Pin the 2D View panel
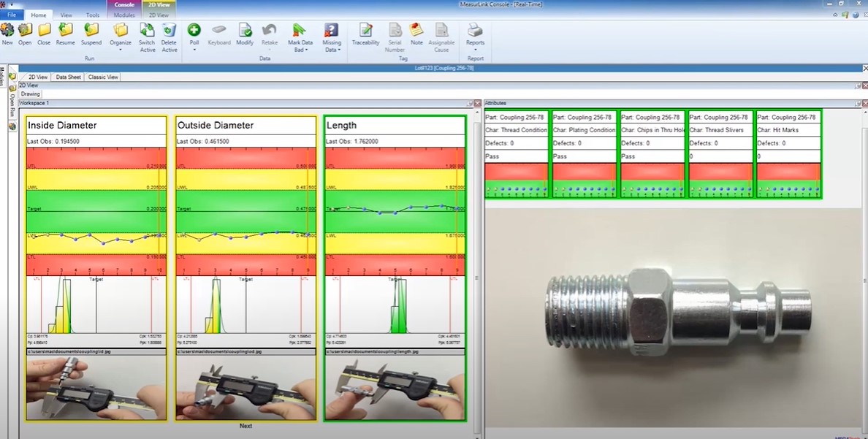This screenshot has width=868, height=439. (858, 85)
